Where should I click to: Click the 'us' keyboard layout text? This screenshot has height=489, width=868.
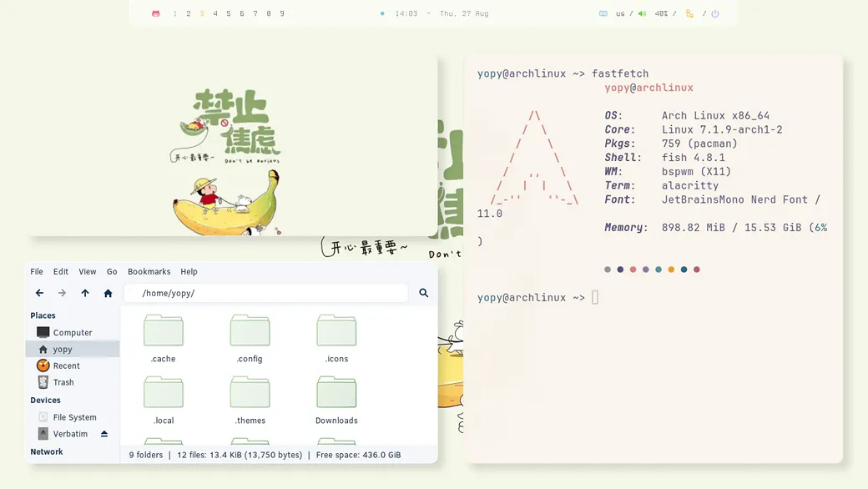point(620,14)
